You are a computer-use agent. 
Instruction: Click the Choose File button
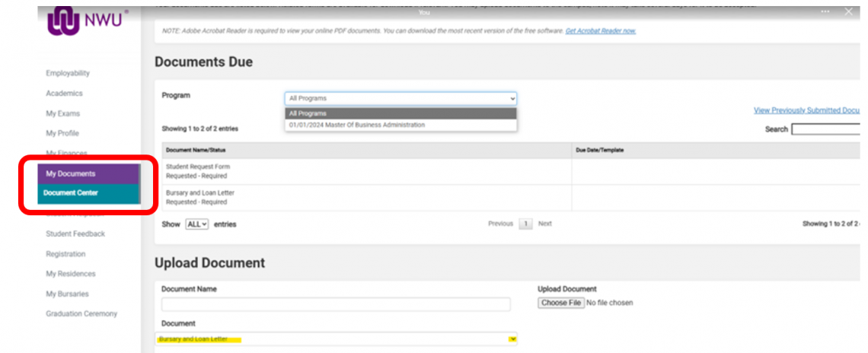pyautogui.click(x=561, y=304)
